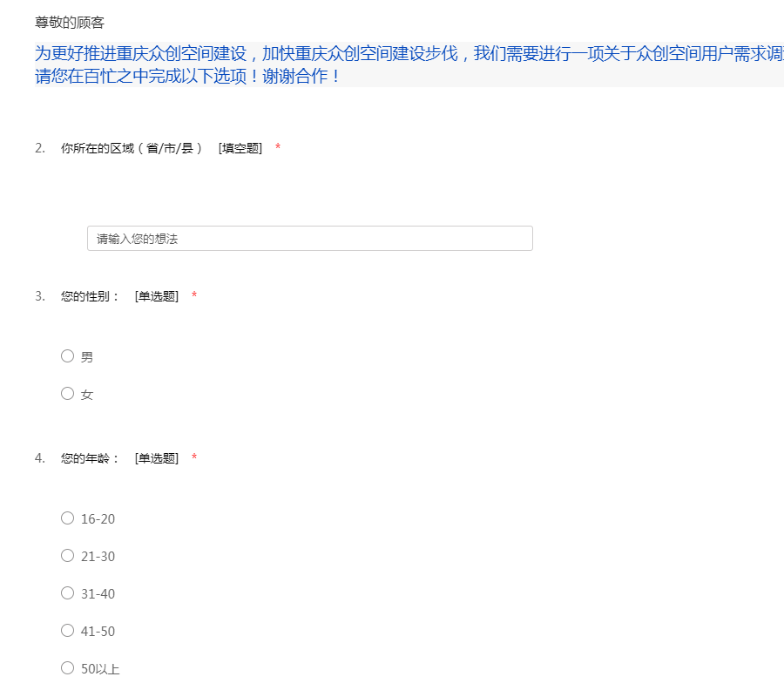Select the 男 gender radio button
The width and height of the screenshot is (784, 697).
click(68, 355)
